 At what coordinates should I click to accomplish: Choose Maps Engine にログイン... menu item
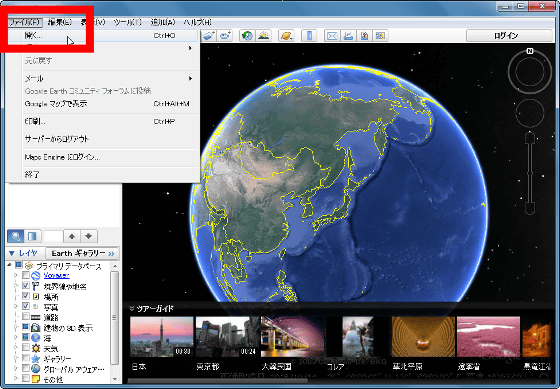click(110, 157)
